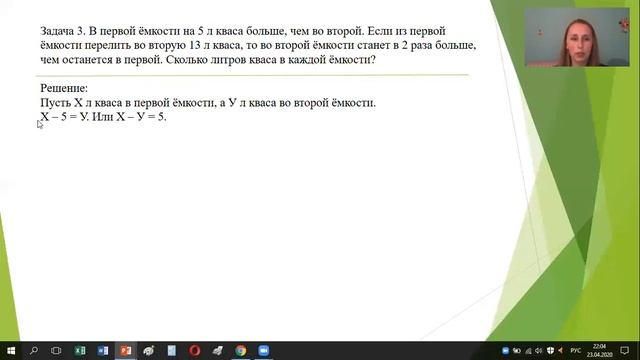640x360 pixels.
Task: Open volume control in tray
Action: click(539, 351)
